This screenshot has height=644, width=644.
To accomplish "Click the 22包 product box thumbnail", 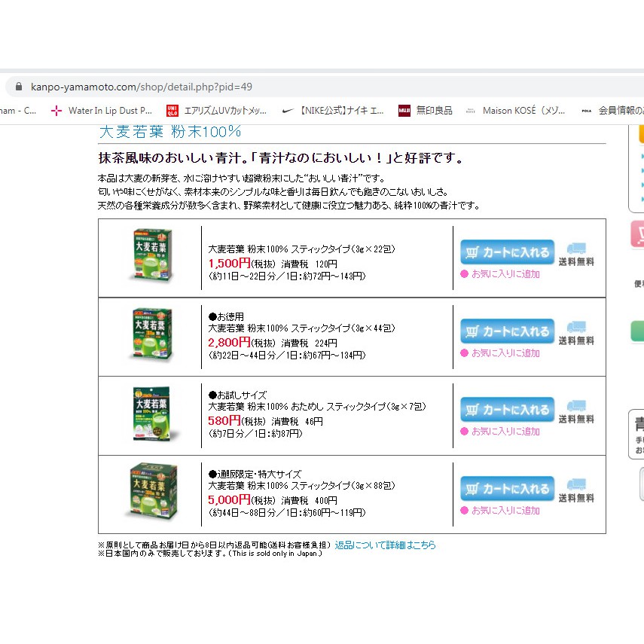I will coord(153,255).
